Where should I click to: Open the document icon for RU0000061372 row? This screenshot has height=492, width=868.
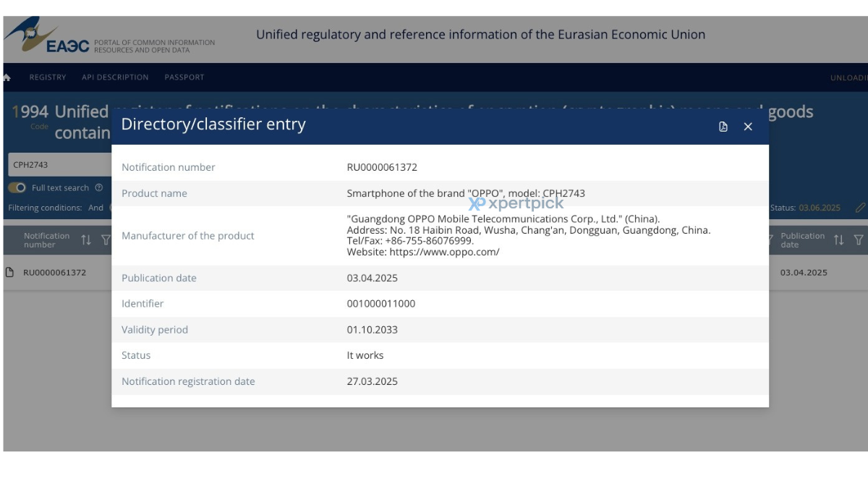point(9,273)
